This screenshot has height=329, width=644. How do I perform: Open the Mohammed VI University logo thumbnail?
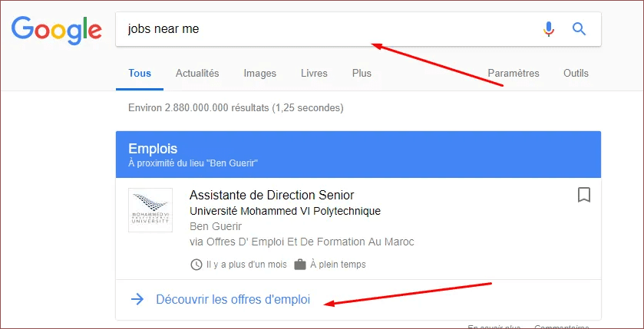tap(150, 210)
